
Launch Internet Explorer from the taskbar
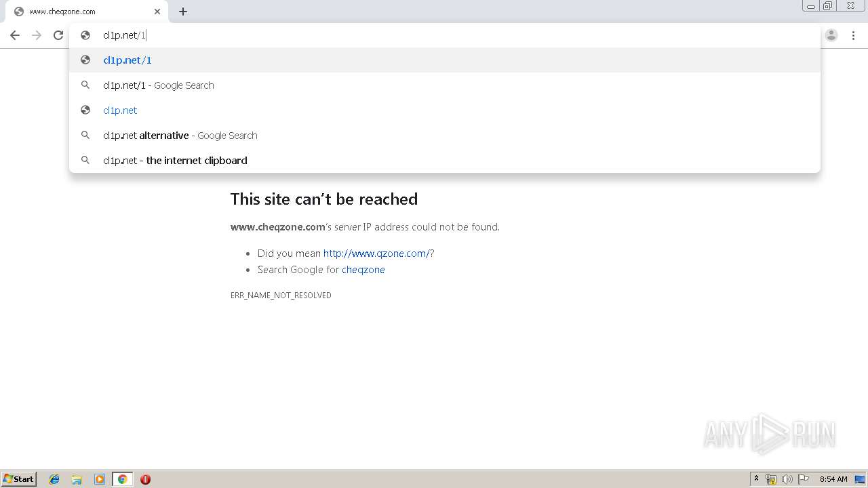[54, 479]
